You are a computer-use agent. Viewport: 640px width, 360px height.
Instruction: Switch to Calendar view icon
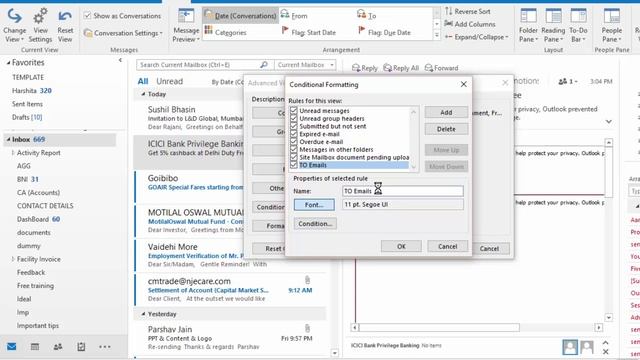pyautogui.click(x=35, y=347)
